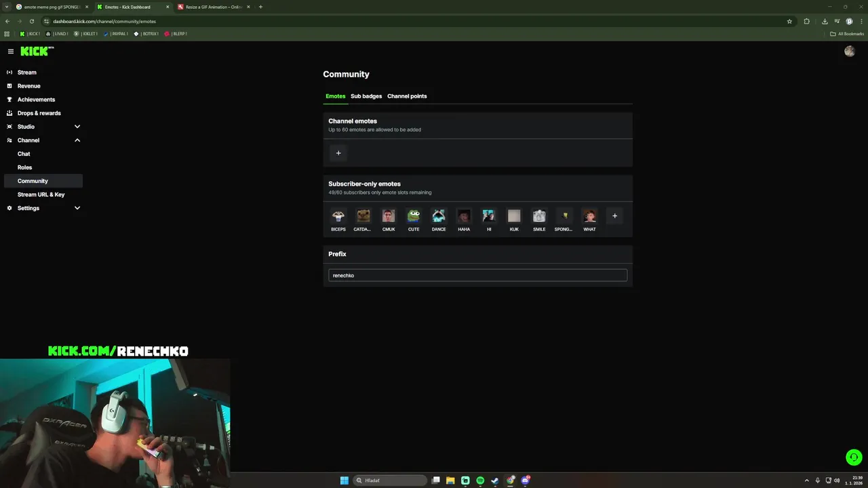The image size is (868, 488).
Task: Switch to the Channel points tab
Action: 407,96
